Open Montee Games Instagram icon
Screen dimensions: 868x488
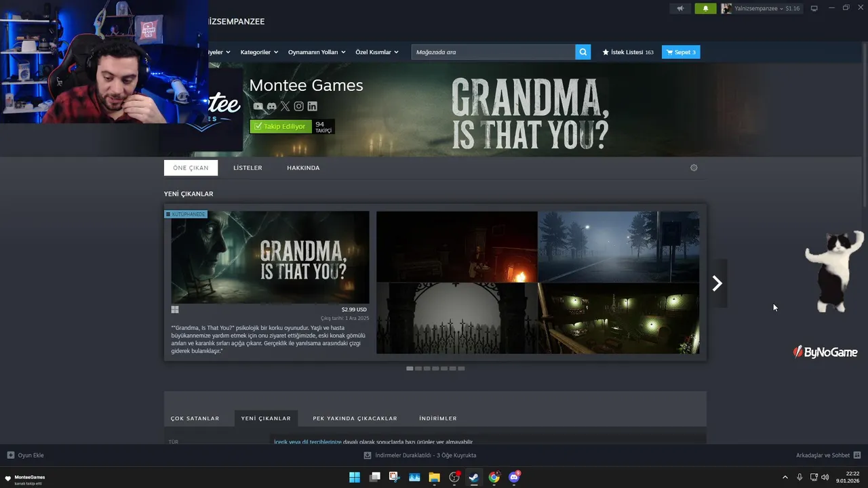(298, 106)
